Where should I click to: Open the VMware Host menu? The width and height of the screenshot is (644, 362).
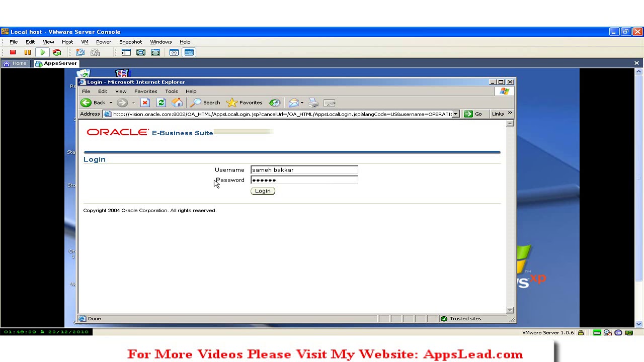tap(67, 42)
